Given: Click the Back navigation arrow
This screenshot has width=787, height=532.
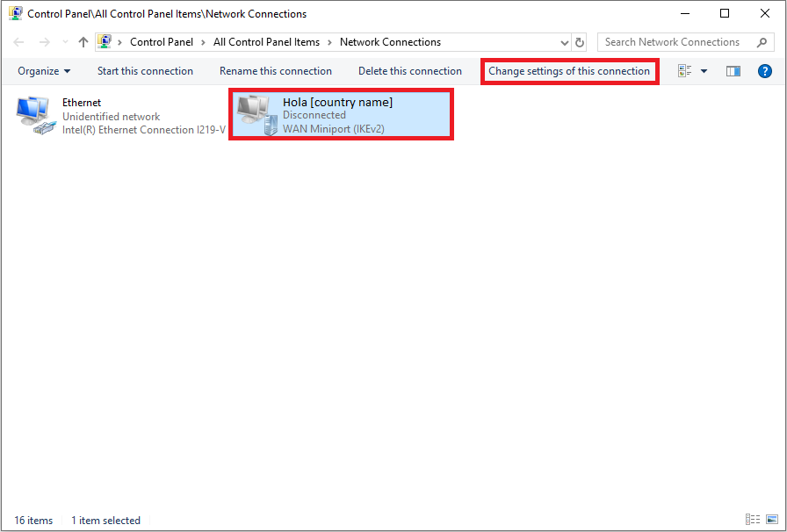Looking at the screenshot, I should 18,42.
